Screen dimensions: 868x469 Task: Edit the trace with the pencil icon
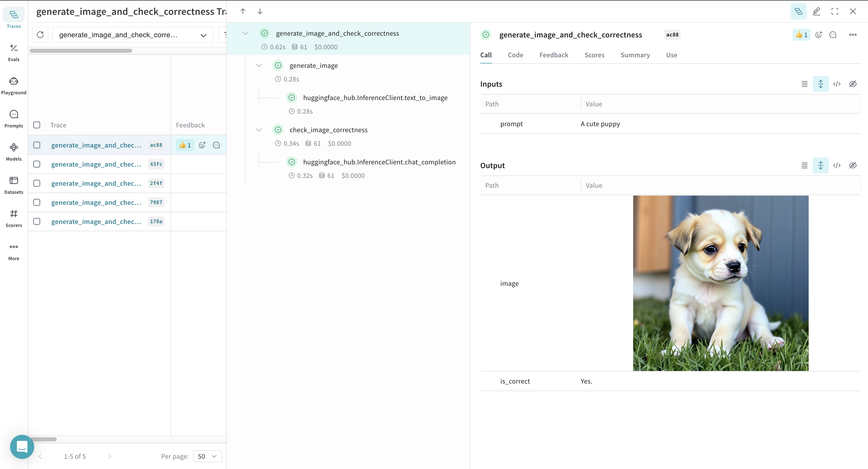pos(816,11)
